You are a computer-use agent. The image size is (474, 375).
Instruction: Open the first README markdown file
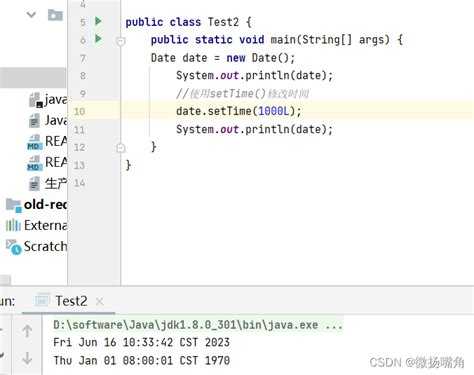pyautogui.click(x=48, y=142)
